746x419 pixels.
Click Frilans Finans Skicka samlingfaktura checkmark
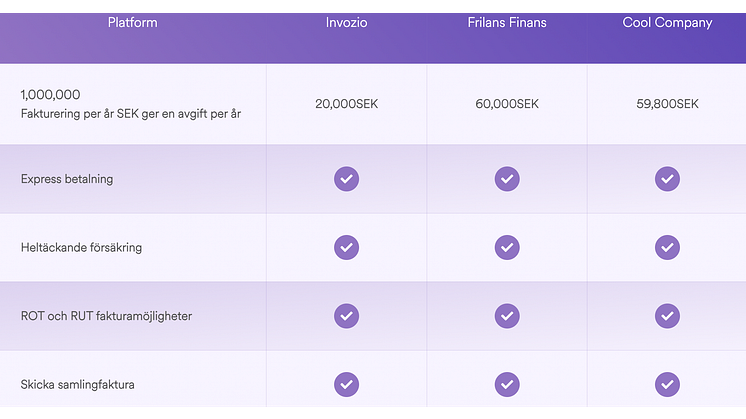click(507, 384)
